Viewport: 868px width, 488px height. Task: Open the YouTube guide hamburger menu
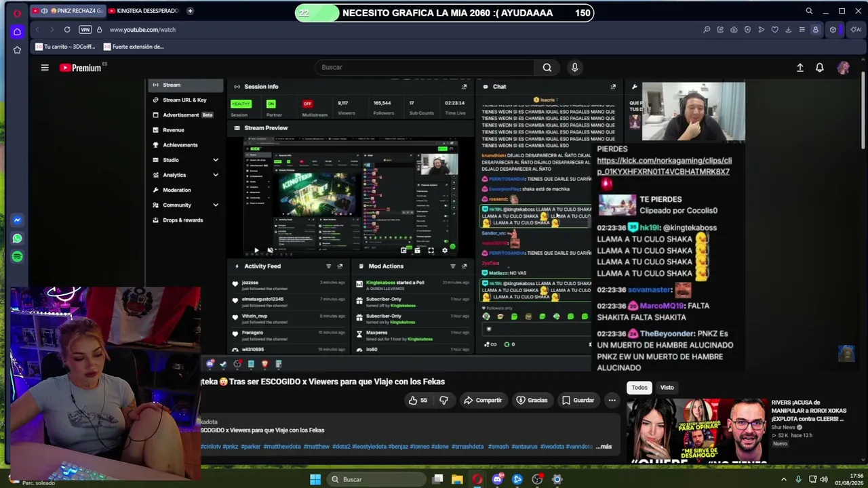45,67
